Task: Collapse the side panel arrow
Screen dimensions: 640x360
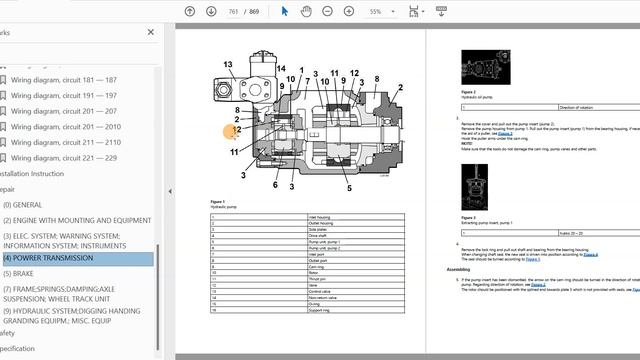Action: [170, 191]
